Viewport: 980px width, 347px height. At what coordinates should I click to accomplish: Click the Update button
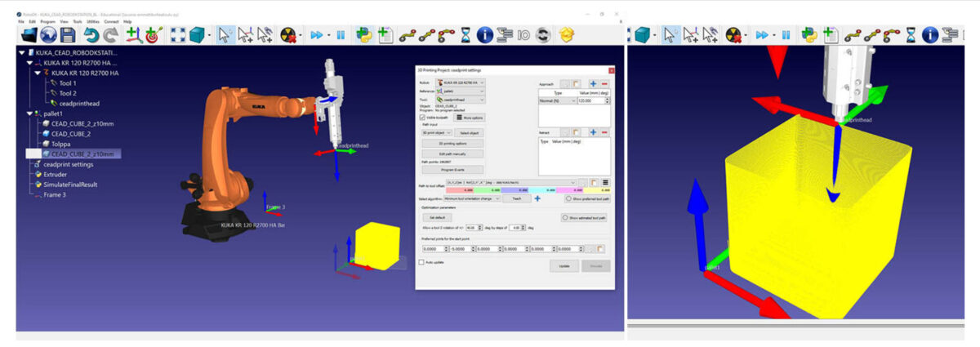coord(564,265)
